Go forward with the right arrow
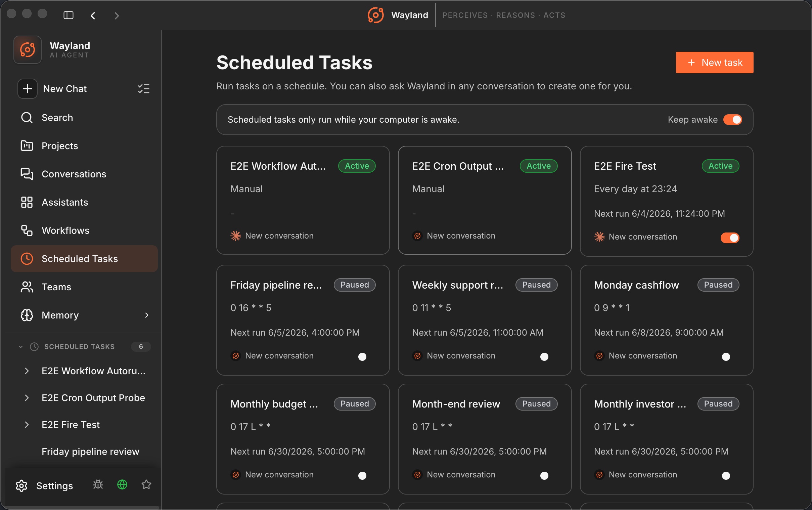The height and width of the screenshot is (510, 812). point(117,15)
